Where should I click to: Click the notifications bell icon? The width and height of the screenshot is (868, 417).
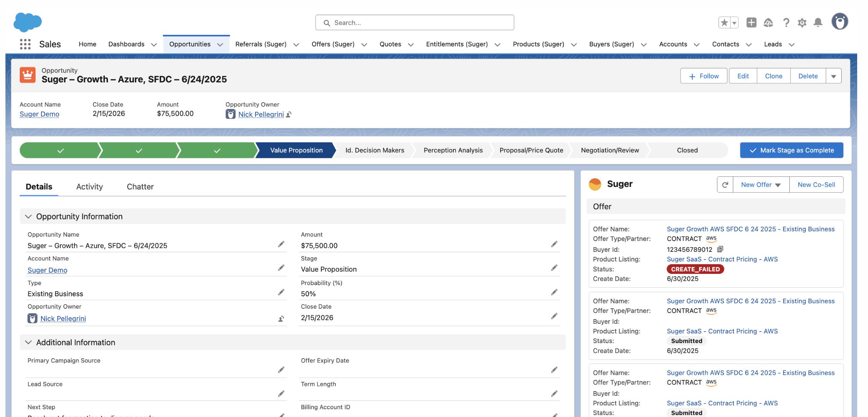pyautogui.click(x=818, y=23)
